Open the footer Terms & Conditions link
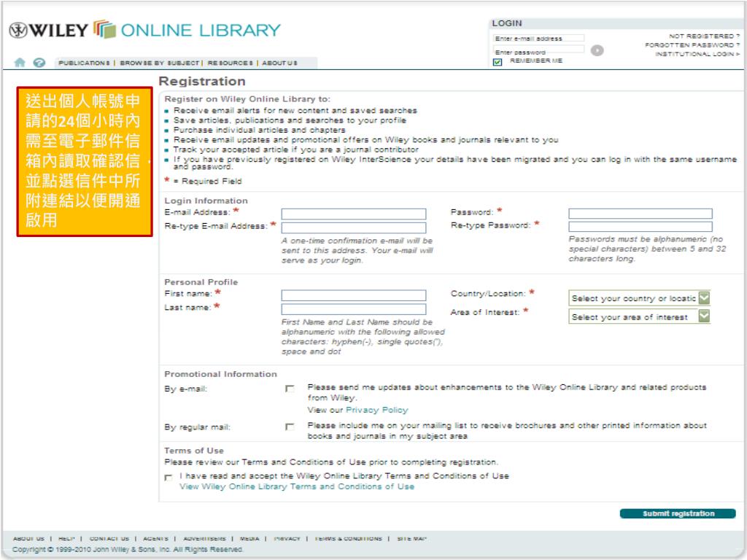The image size is (747, 560). (x=348, y=539)
